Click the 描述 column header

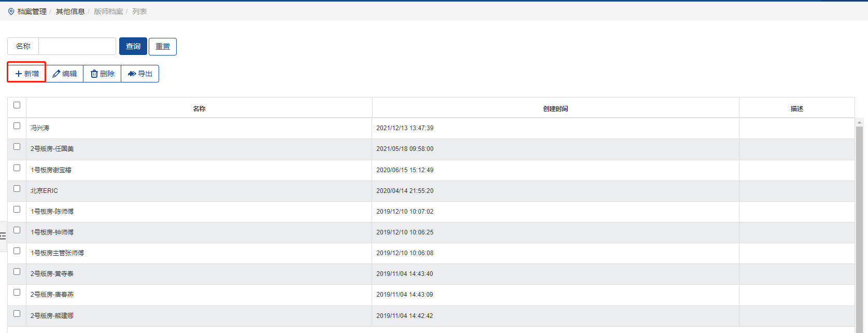click(x=796, y=108)
